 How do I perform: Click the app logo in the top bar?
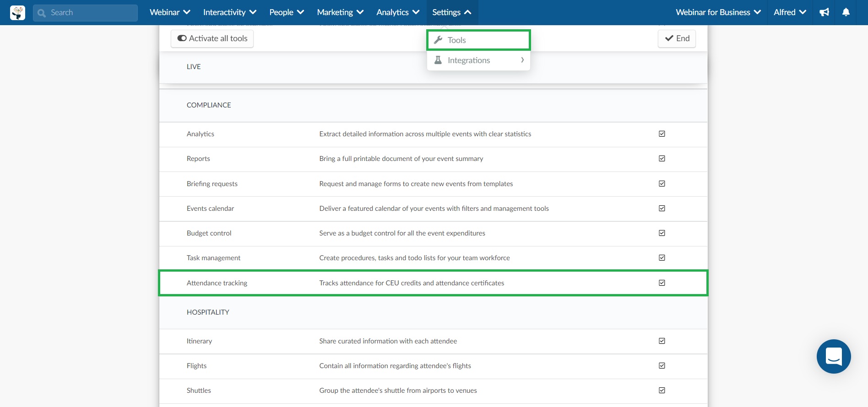tap(17, 12)
